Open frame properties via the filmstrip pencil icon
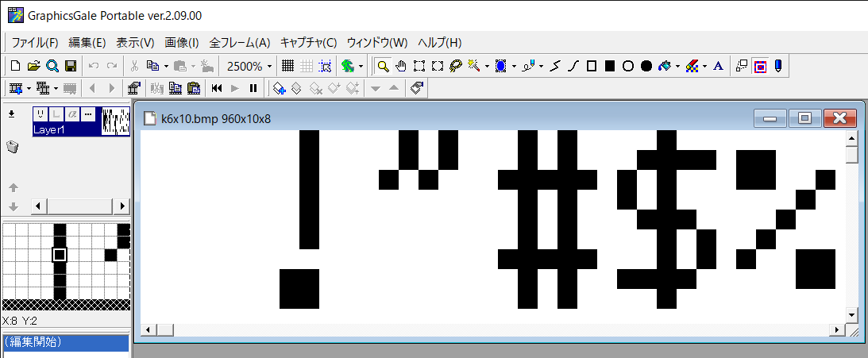 pyautogui.click(x=134, y=88)
